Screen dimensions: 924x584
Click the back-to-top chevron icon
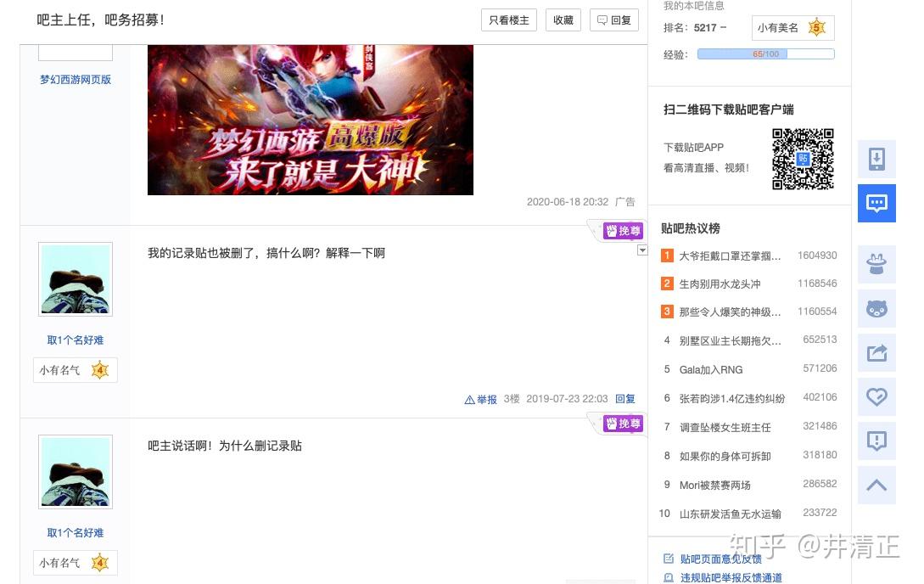click(x=876, y=485)
